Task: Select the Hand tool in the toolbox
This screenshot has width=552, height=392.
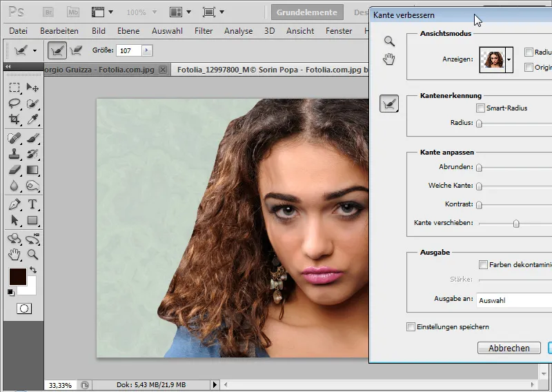Action: [14, 254]
